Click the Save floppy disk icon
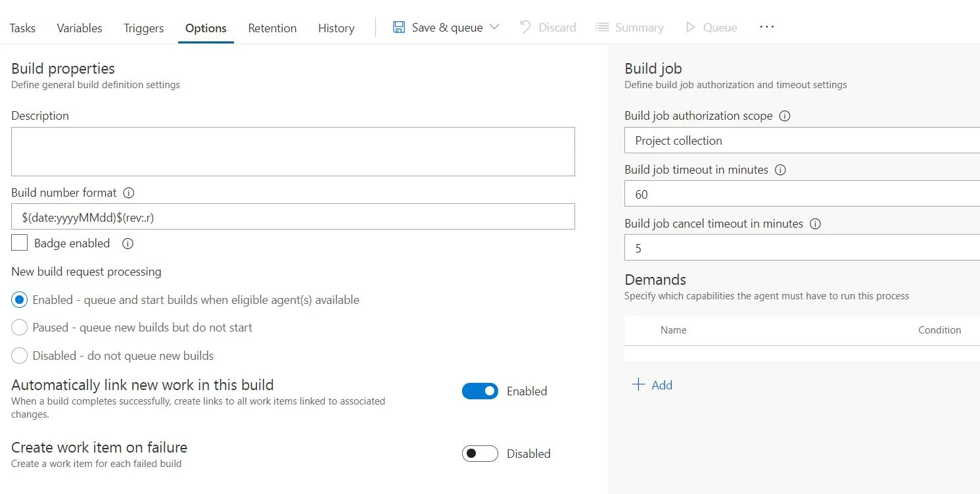 (399, 28)
